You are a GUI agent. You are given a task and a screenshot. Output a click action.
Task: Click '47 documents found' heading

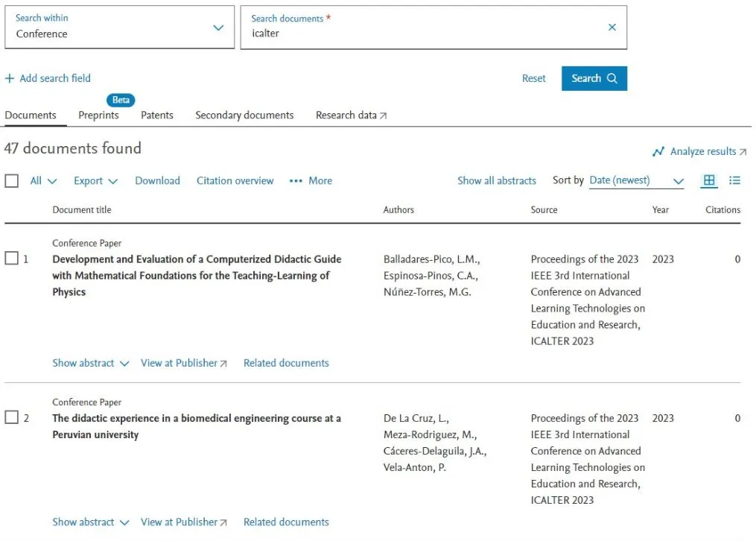(73, 148)
